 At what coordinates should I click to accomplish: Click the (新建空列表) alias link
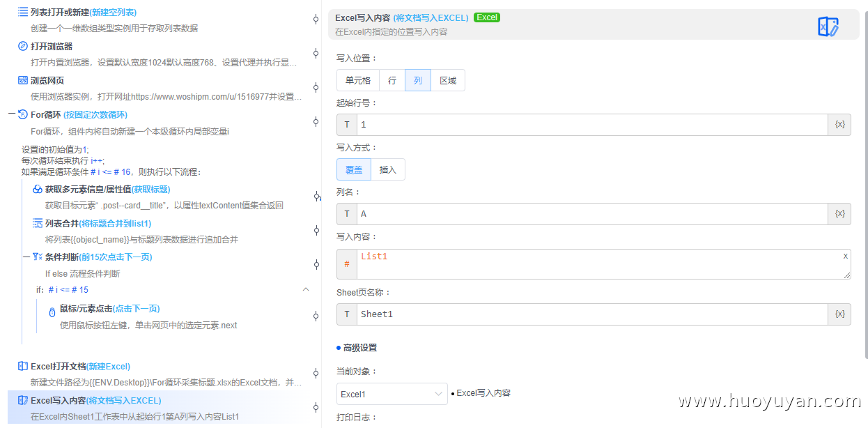(x=114, y=13)
